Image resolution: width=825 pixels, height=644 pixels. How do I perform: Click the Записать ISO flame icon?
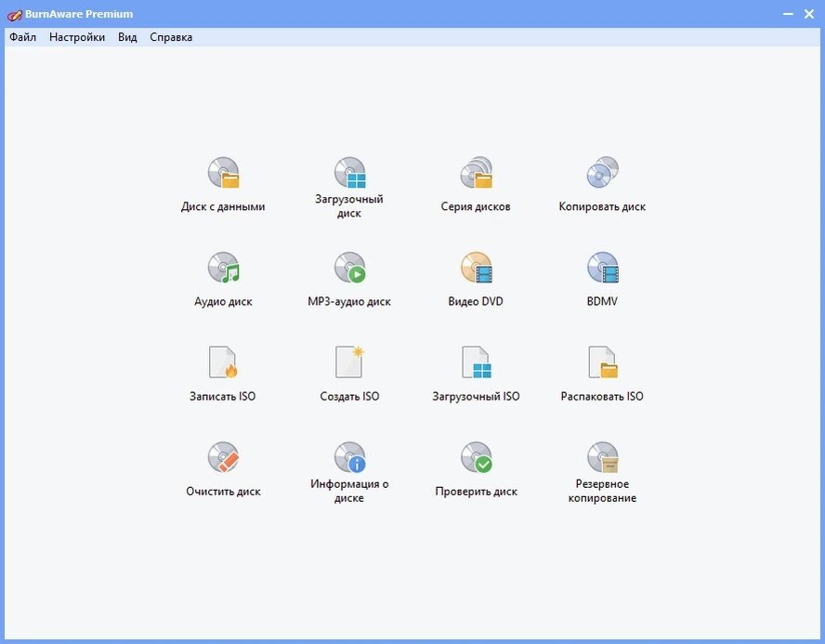(223, 362)
